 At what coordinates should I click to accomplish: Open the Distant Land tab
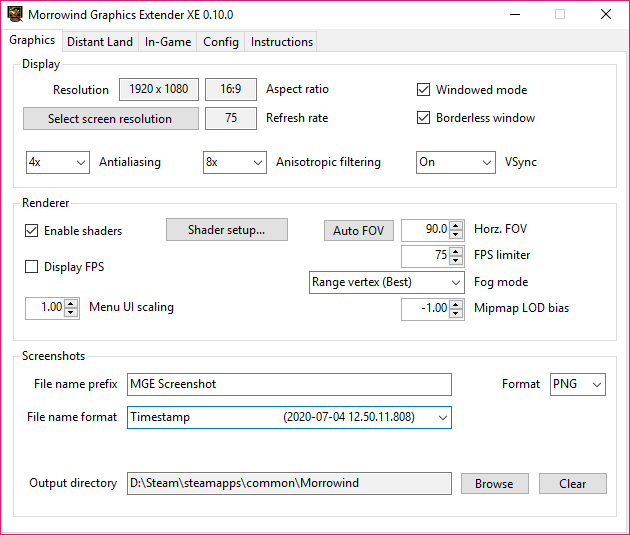click(100, 42)
